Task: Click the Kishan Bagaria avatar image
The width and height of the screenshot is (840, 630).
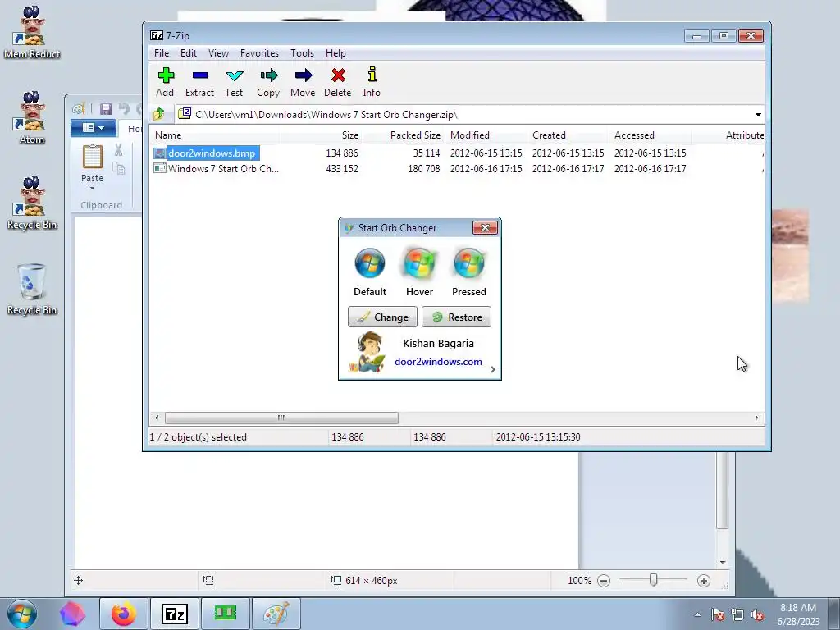Action: (x=367, y=352)
